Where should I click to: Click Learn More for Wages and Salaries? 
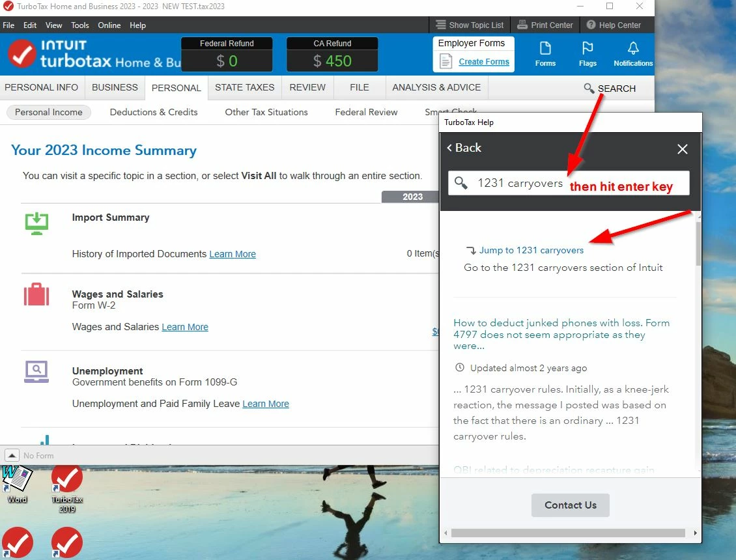pos(185,327)
